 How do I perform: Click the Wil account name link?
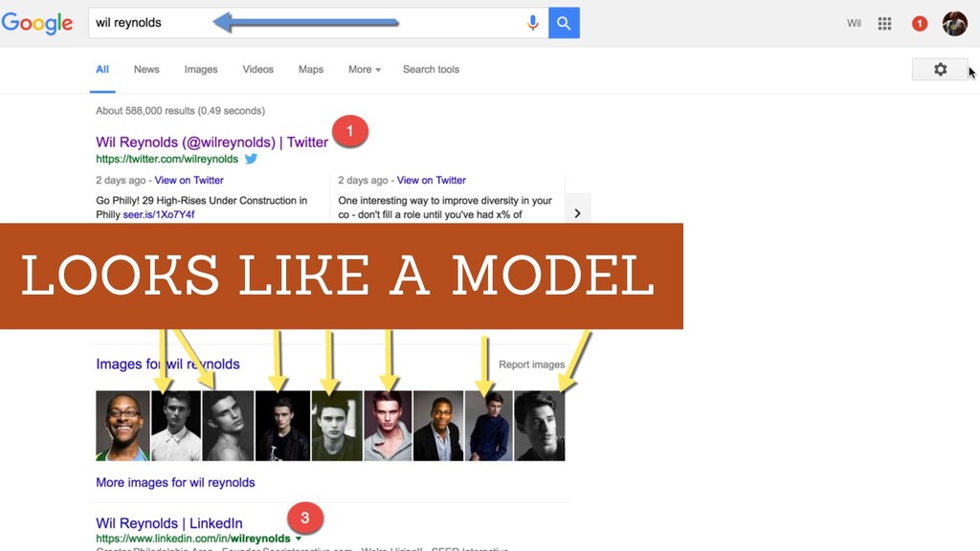click(854, 24)
